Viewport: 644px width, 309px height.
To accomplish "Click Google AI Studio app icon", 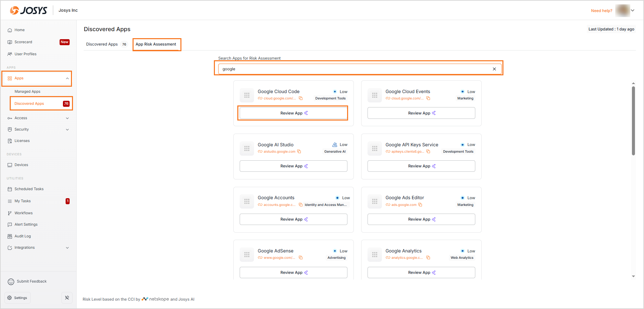I will pos(247,148).
